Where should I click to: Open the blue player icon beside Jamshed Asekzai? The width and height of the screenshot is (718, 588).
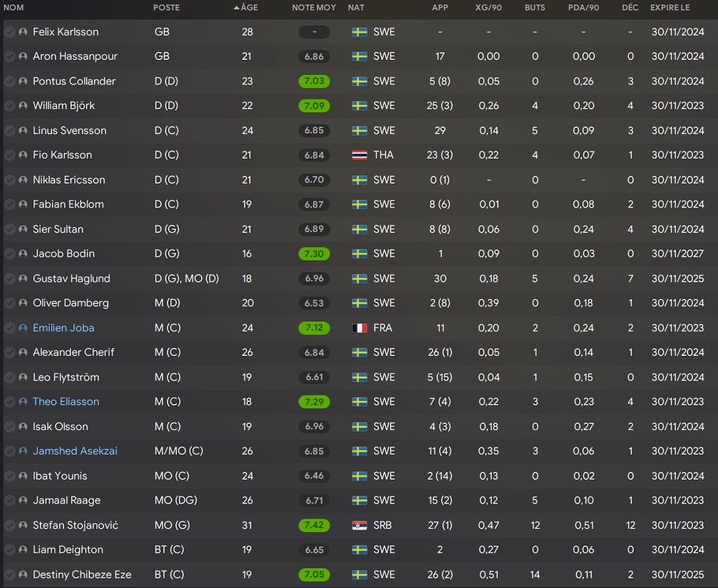23,451
